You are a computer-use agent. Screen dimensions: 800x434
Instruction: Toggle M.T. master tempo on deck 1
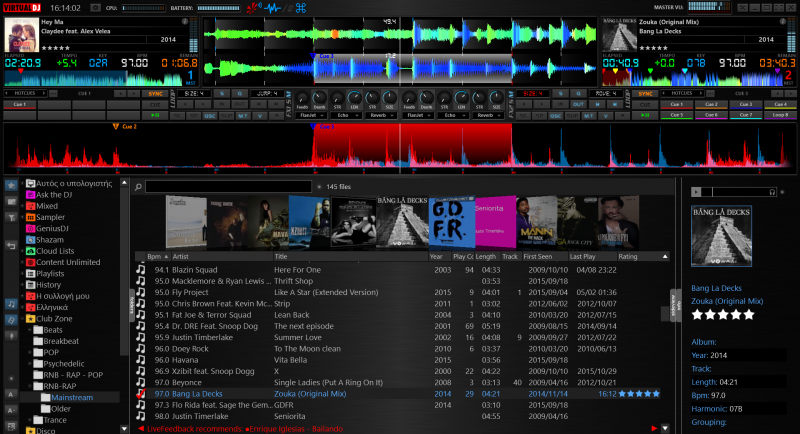pos(243,116)
